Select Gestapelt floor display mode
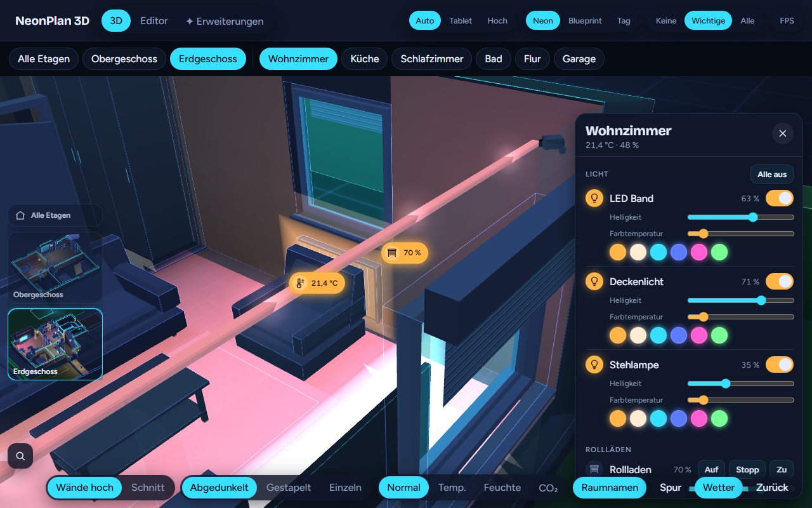This screenshot has width=812, height=508. pos(289,488)
